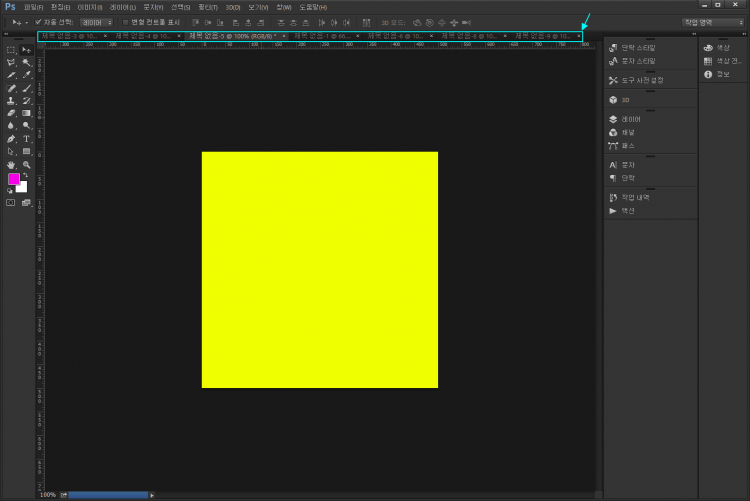Viewport: 750px width, 501px height.
Task: Select the Rectangular Marquee tool
Action: [11, 49]
